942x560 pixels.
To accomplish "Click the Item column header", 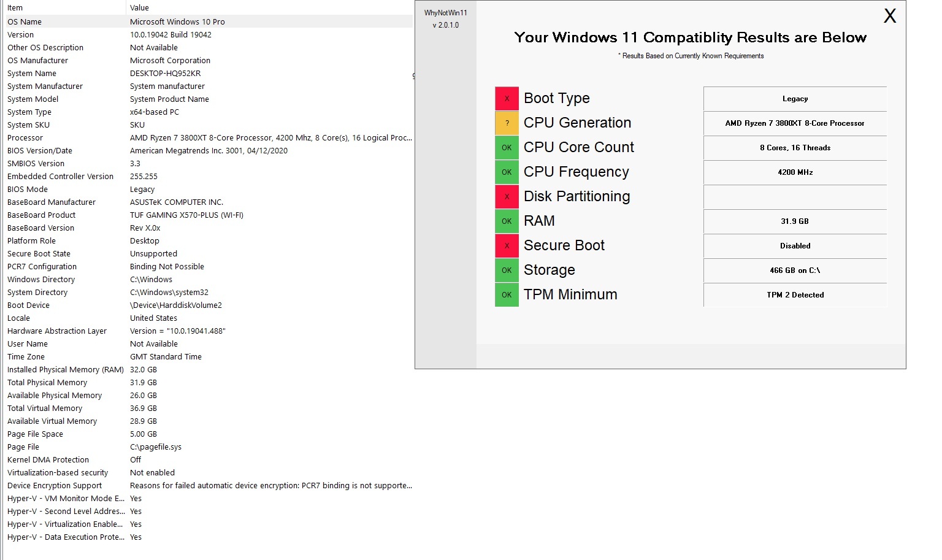I will coord(64,7).
